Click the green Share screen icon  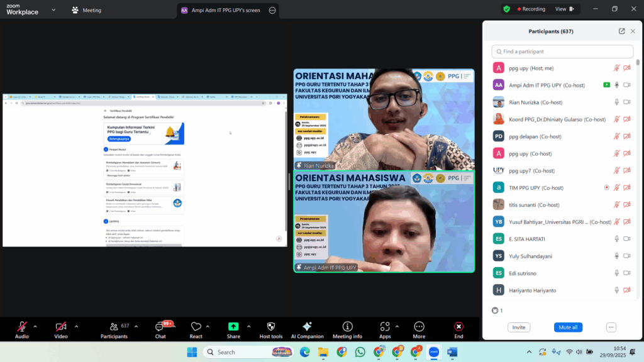(x=233, y=327)
